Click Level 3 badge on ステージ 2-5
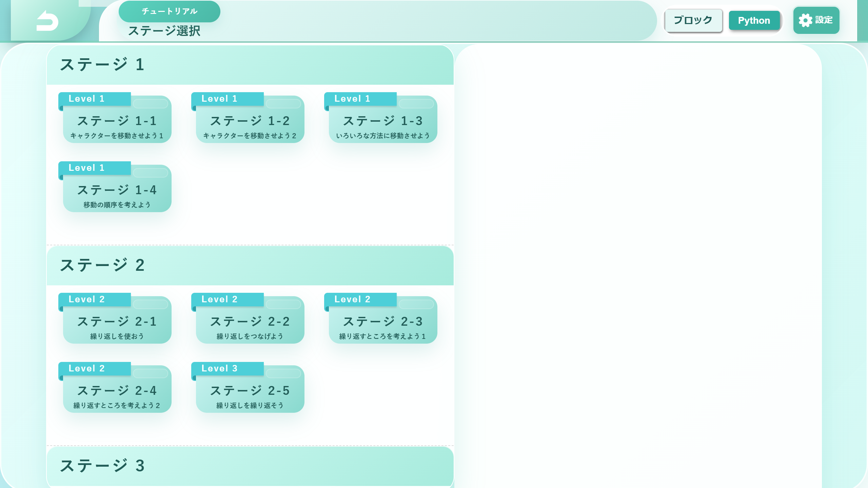868x488 pixels. coord(228,369)
